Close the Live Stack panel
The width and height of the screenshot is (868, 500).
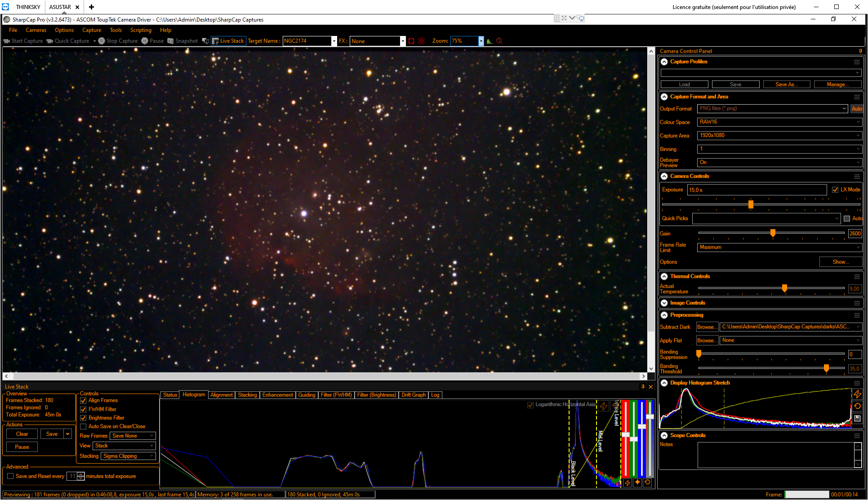click(x=650, y=387)
